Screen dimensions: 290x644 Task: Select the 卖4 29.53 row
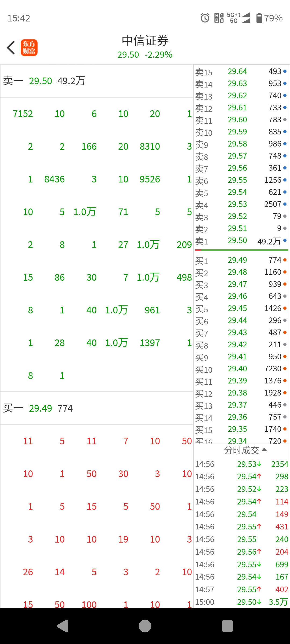click(241, 204)
